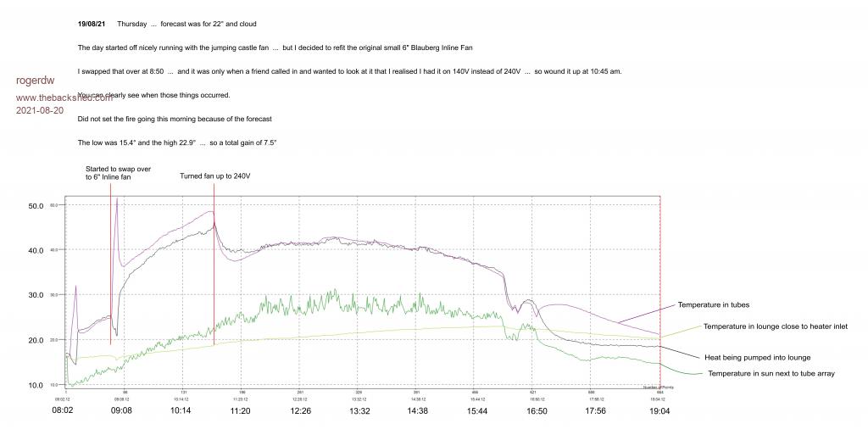Click the 2021-08-20 watermark date

[40, 110]
